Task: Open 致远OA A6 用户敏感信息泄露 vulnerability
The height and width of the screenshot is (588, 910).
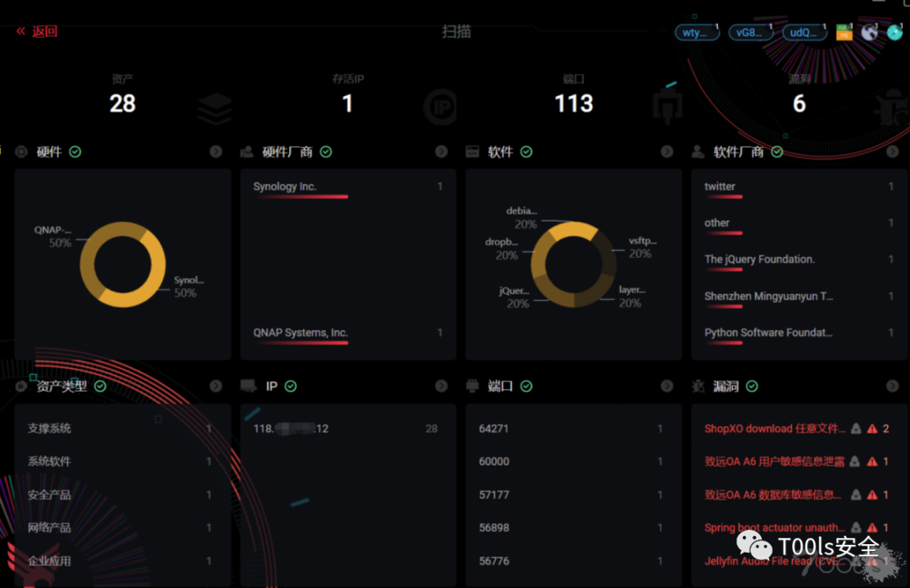Action: [774, 462]
